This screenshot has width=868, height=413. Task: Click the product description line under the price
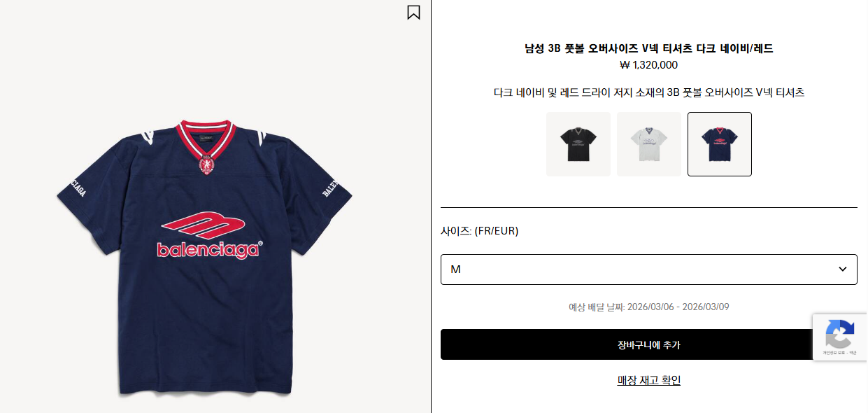pyautogui.click(x=648, y=92)
